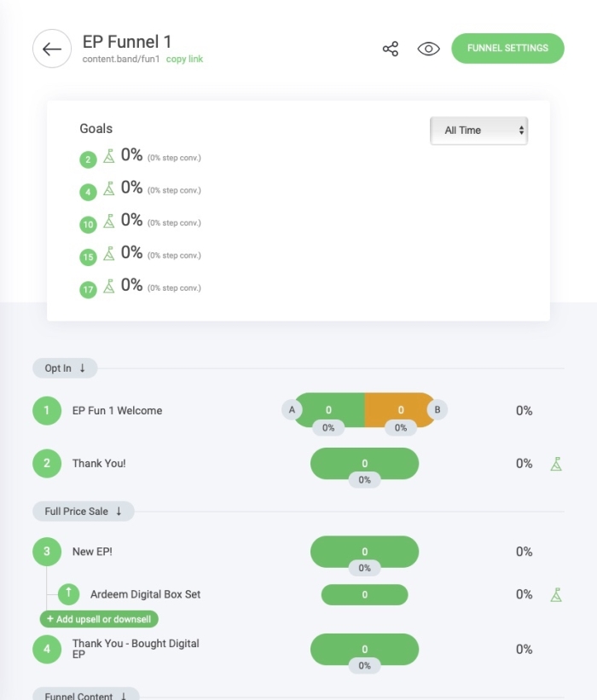
Task: Open the share funnel icon
Action: coord(391,49)
